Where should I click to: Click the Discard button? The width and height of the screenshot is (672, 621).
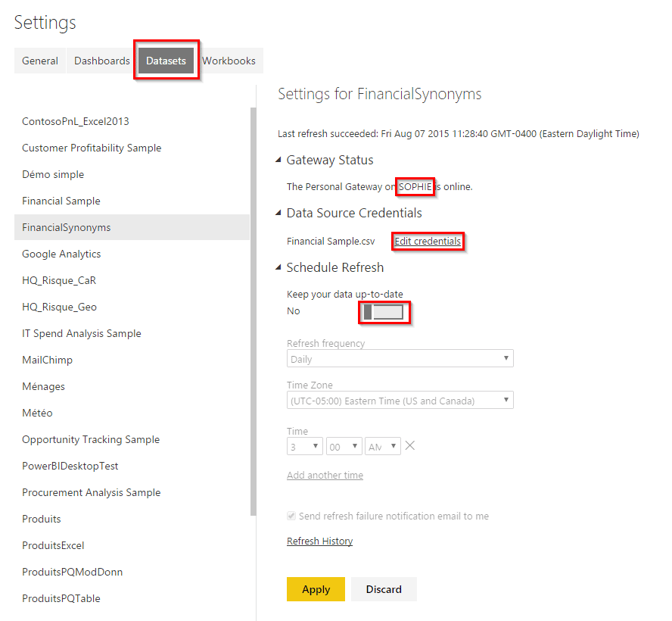click(x=384, y=589)
